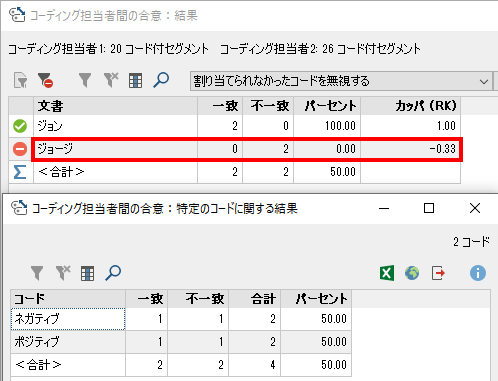
Task: Maximize the code-specific results window
Action: point(429,208)
